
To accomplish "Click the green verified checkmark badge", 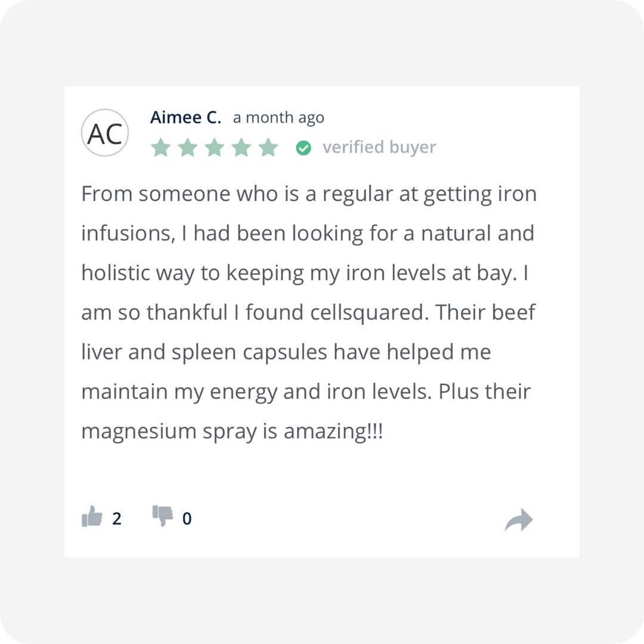I will click(304, 148).
